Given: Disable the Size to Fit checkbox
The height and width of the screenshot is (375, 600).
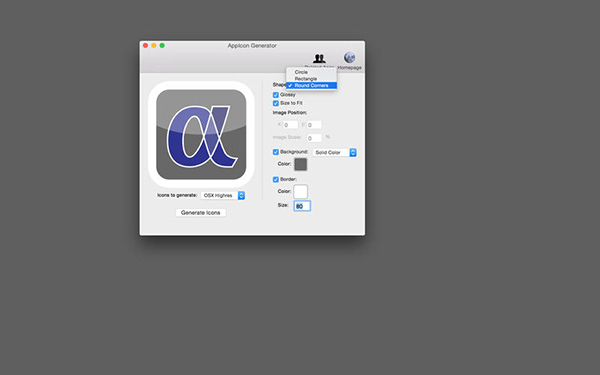Looking at the screenshot, I should [x=276, y=103].
